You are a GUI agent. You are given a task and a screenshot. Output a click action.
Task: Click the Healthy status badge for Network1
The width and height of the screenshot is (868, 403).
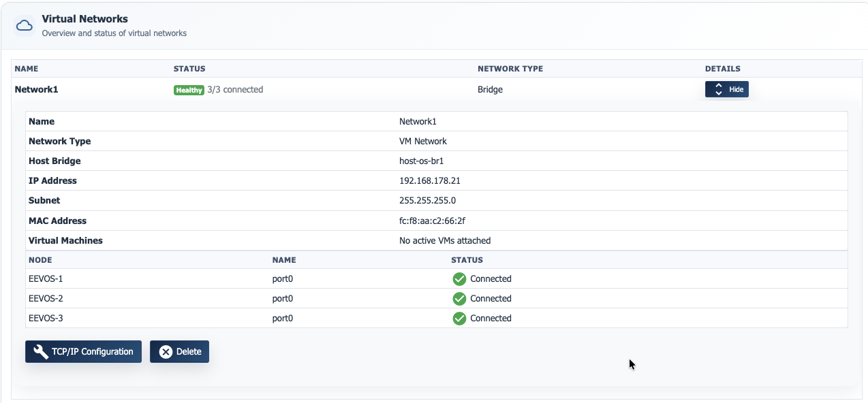189,89
